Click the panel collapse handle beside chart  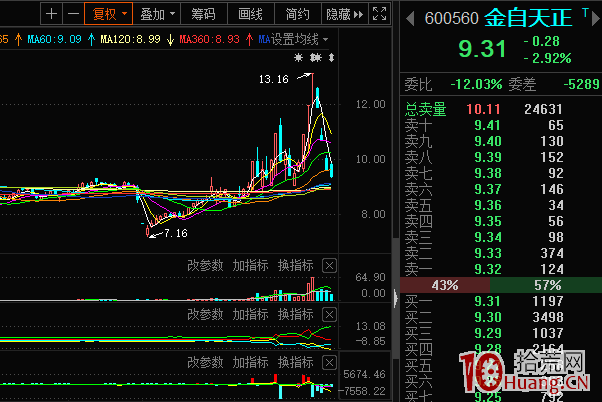(x=396, y=298)
